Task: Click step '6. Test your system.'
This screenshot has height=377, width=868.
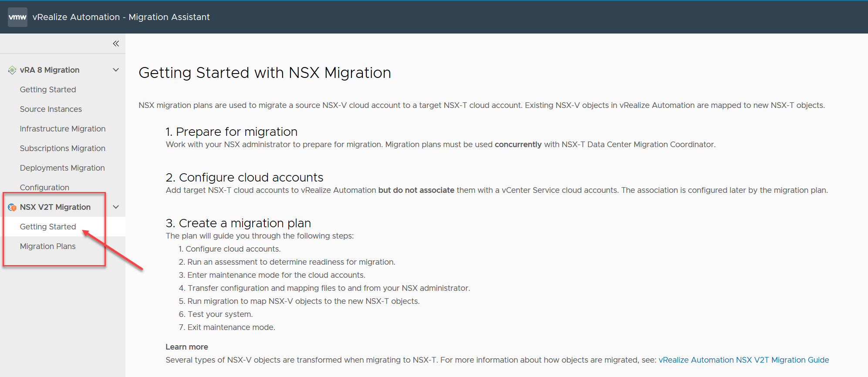Action: coord(216,314)
